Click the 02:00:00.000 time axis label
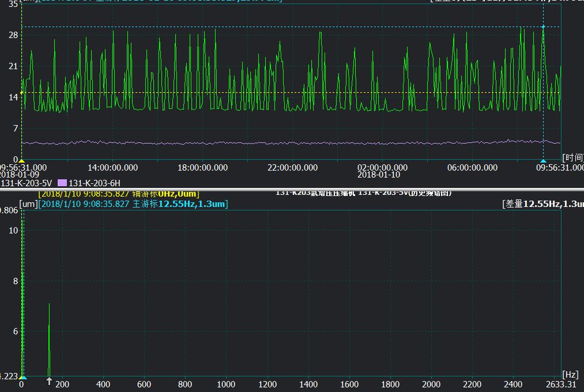Screen dimensions: 584x392 click(x=382, y=168)
